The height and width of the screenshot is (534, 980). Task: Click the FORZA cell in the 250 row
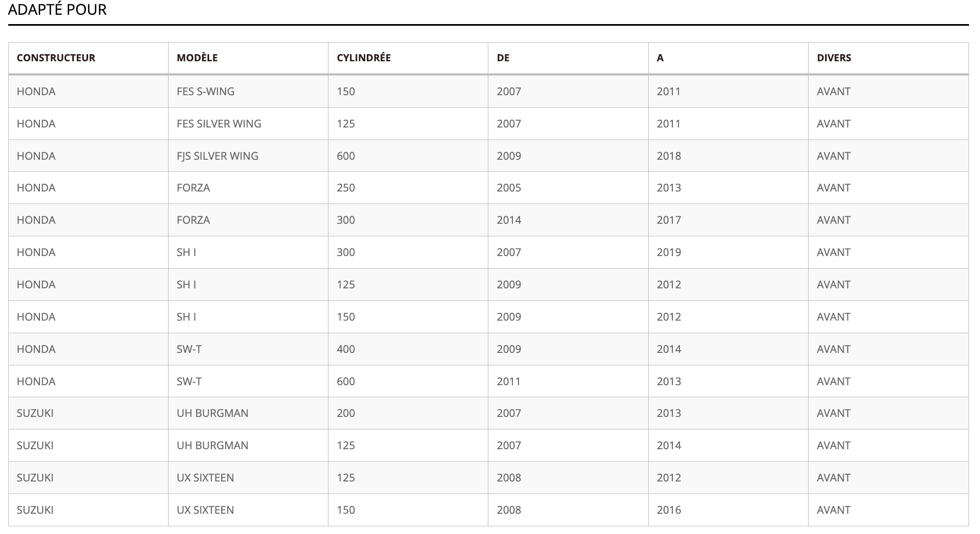pos(193,188)
